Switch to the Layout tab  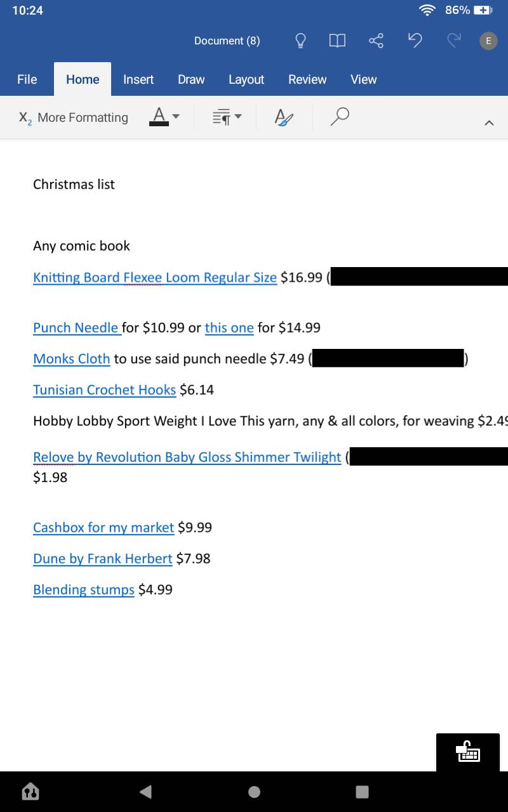coord(246,79)
